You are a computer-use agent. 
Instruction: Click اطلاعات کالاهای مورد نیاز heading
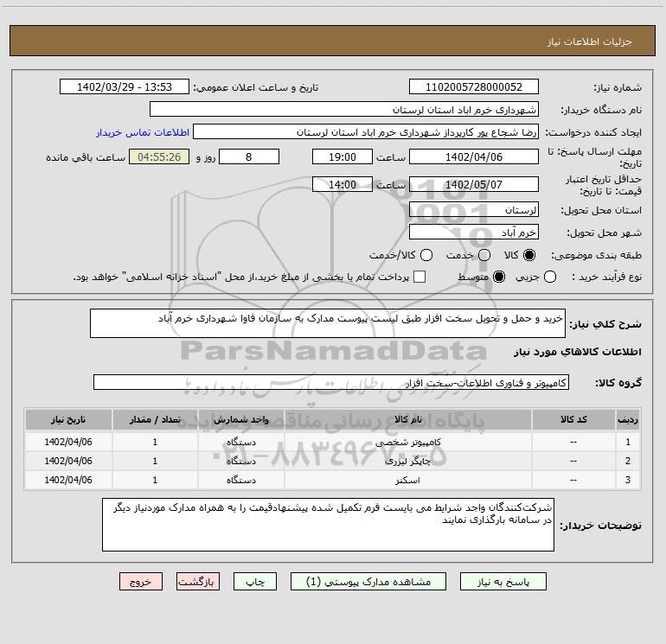pos(577,352)
